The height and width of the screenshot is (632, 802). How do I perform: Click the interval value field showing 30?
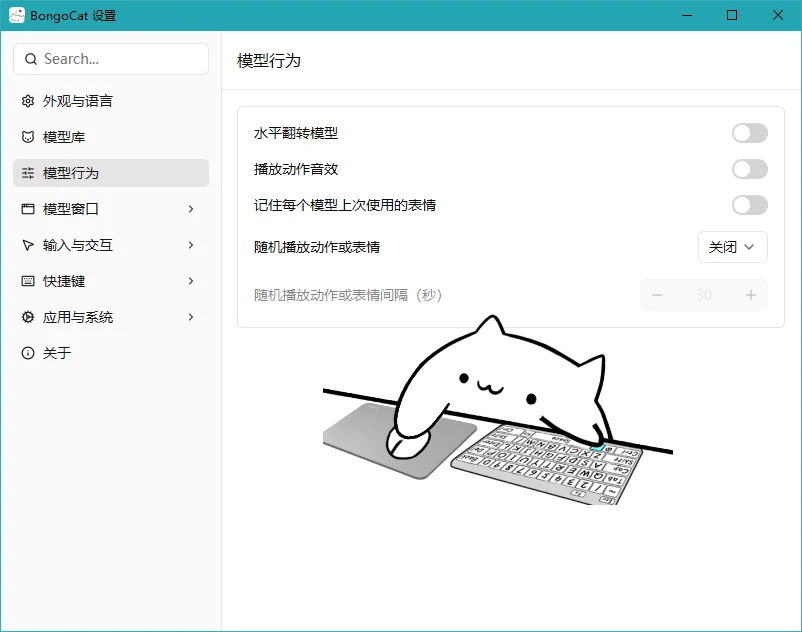click(704, 295)
